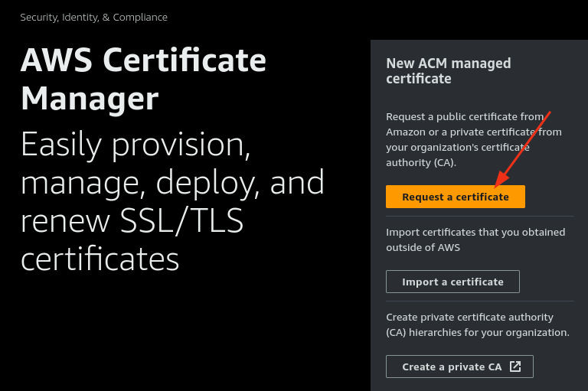Viewport: 588px width, 391px height.
Task: Click "(CA) hierarchies for your organization." text
Action: click(x=478, y=332)
